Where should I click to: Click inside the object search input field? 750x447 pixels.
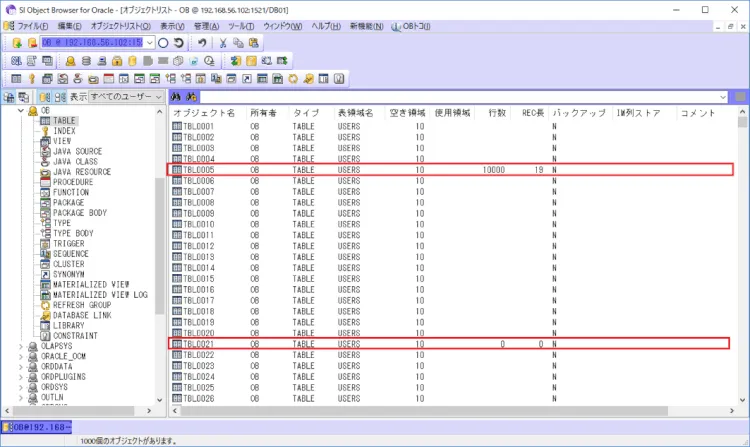458,97
